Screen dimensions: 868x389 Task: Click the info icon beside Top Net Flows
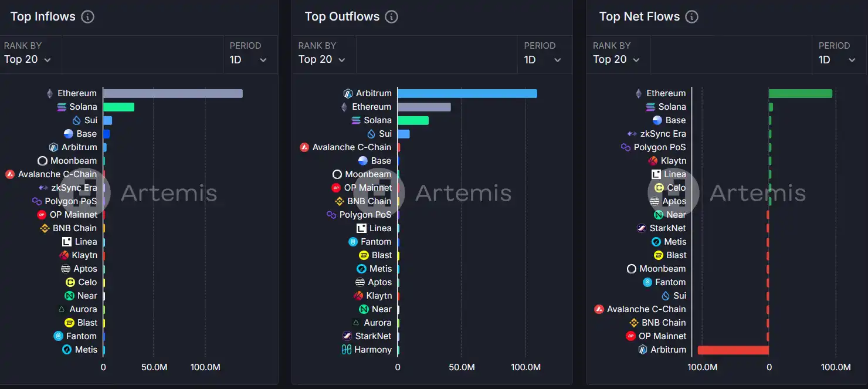point(691,16)
